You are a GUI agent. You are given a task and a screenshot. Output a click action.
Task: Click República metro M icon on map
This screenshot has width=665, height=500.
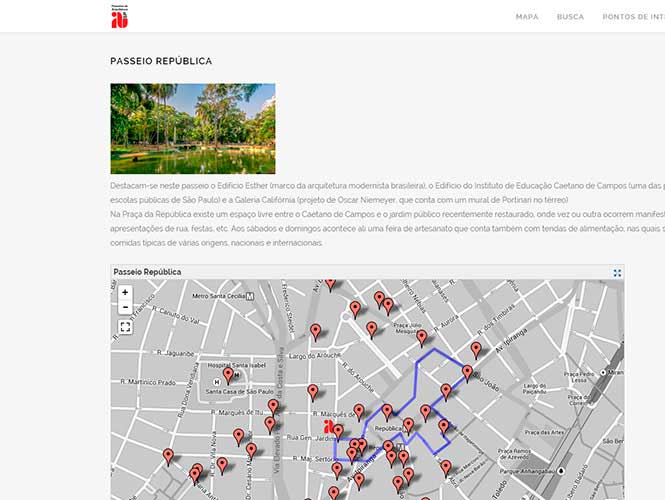[x=400, y=447]
